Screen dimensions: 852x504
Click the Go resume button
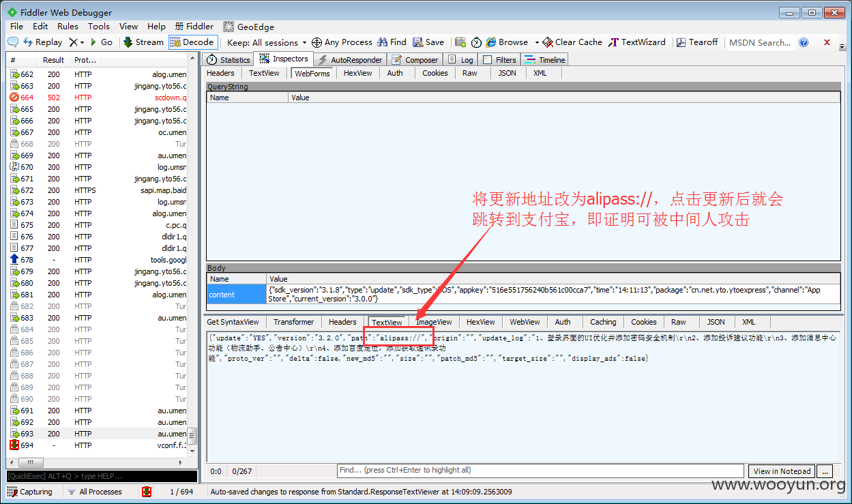pyautogui.click(x=102, y=42)
